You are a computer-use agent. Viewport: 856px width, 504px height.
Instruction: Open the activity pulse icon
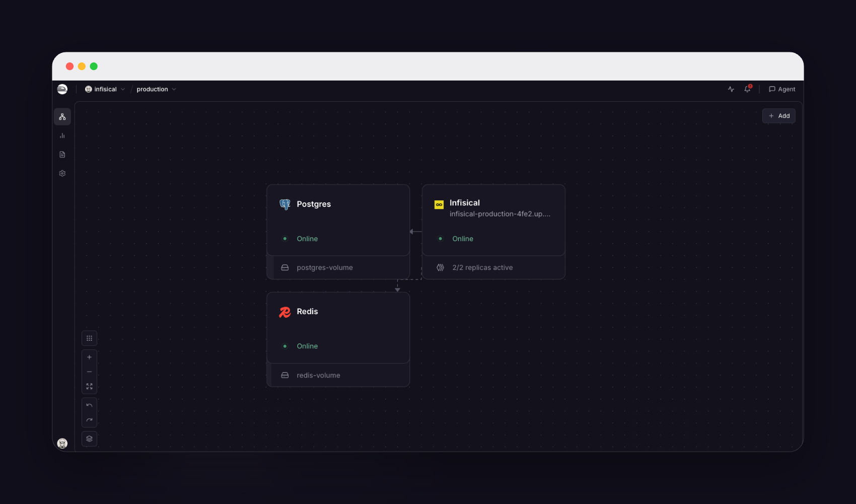731,89
